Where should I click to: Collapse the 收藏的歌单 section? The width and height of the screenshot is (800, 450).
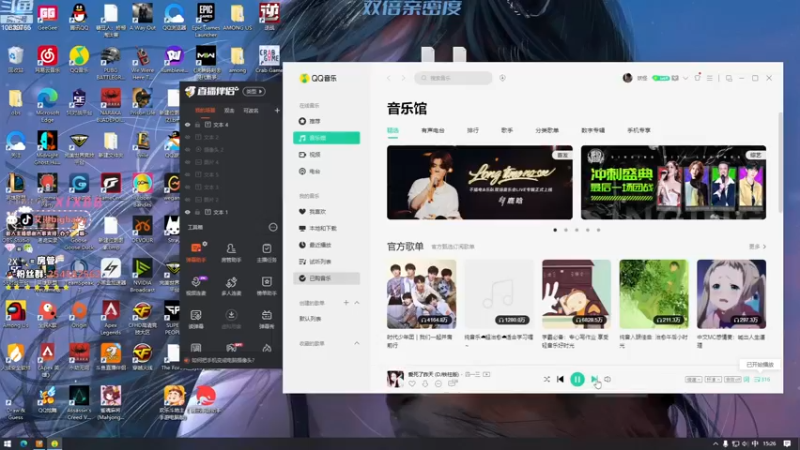tap(357, 343)
